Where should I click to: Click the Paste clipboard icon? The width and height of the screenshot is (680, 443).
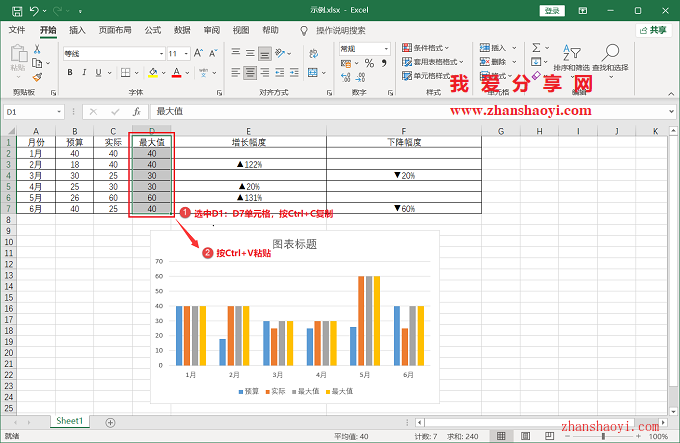tap(19, 54)
